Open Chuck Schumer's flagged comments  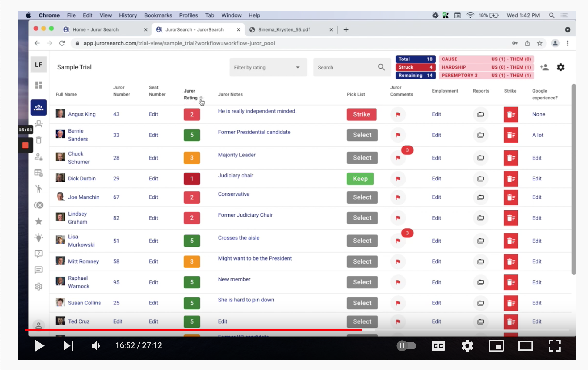point(398,158)
